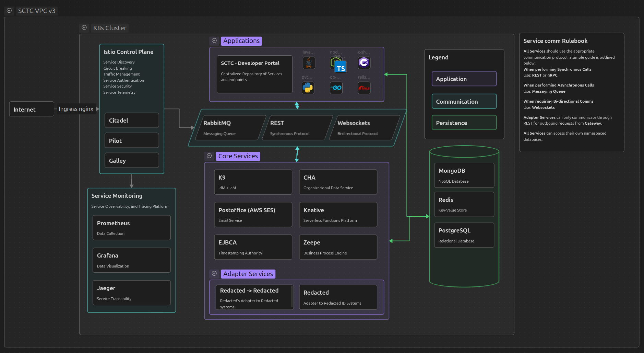Viewport: 644px width, 353px height.
Task: Click the Persistence legend swatch
Action: (464, 123)
